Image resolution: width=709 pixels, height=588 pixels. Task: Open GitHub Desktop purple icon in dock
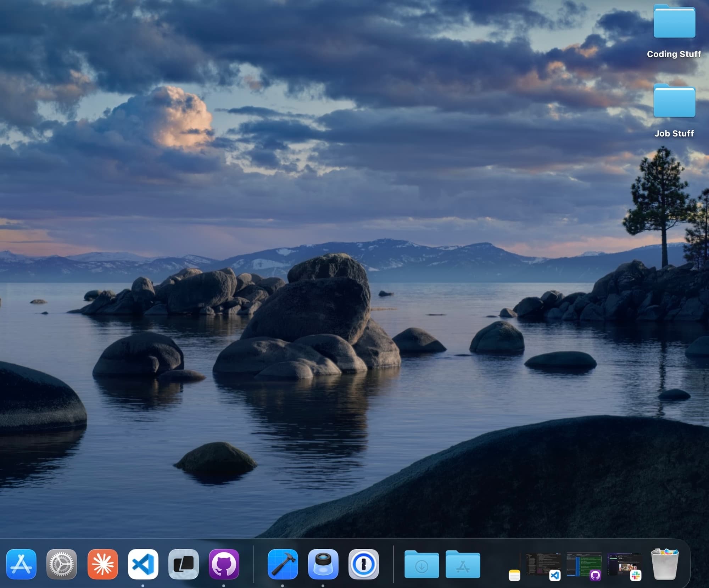tap(224, 564)
